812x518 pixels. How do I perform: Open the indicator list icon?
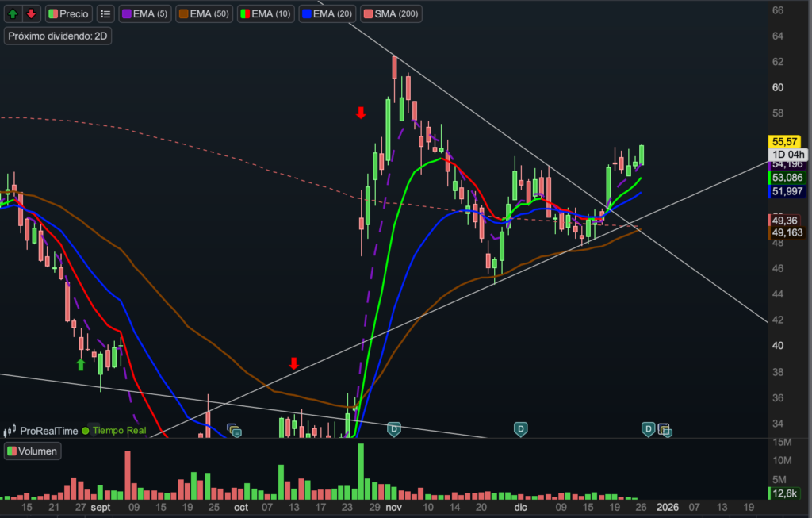point(105,13)
